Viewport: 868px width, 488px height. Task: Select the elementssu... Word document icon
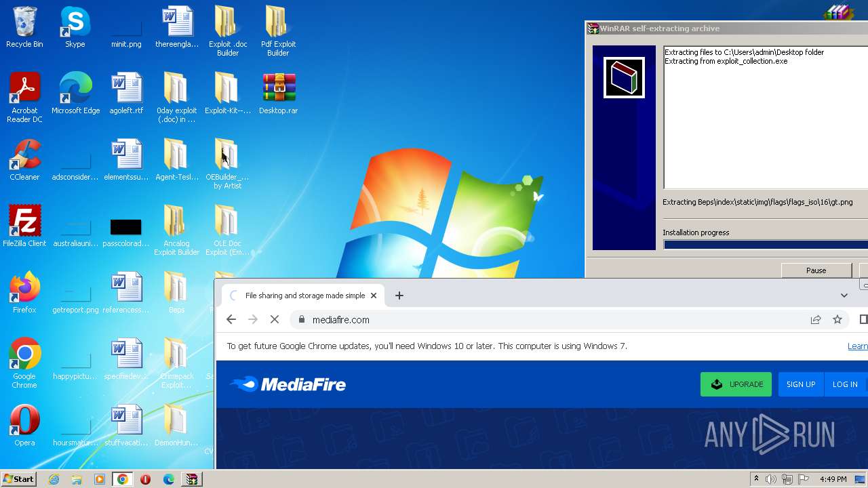[x=126, y=160]
